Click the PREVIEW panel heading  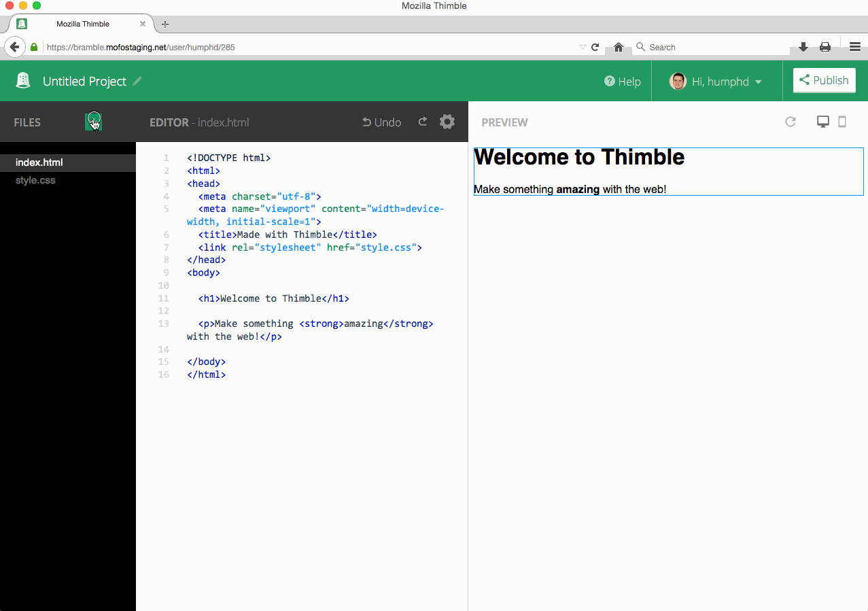[x=504, y=122]
